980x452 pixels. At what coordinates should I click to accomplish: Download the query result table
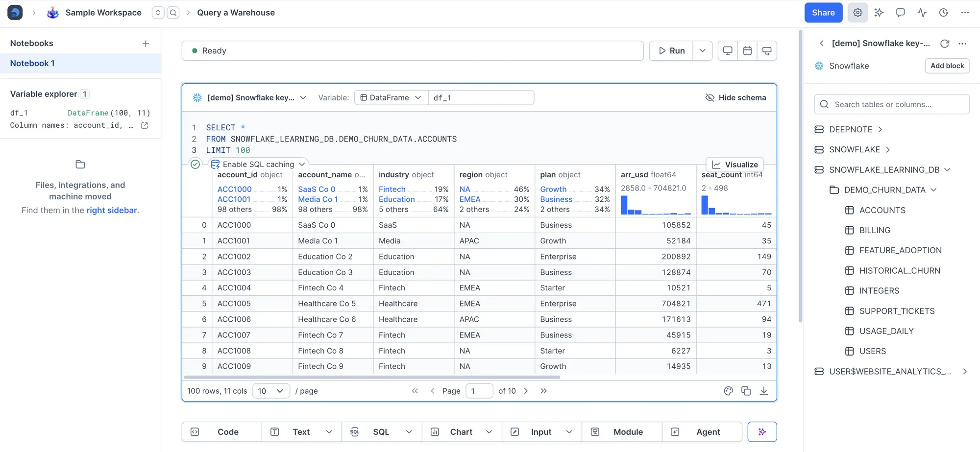[x=764, y=391]
